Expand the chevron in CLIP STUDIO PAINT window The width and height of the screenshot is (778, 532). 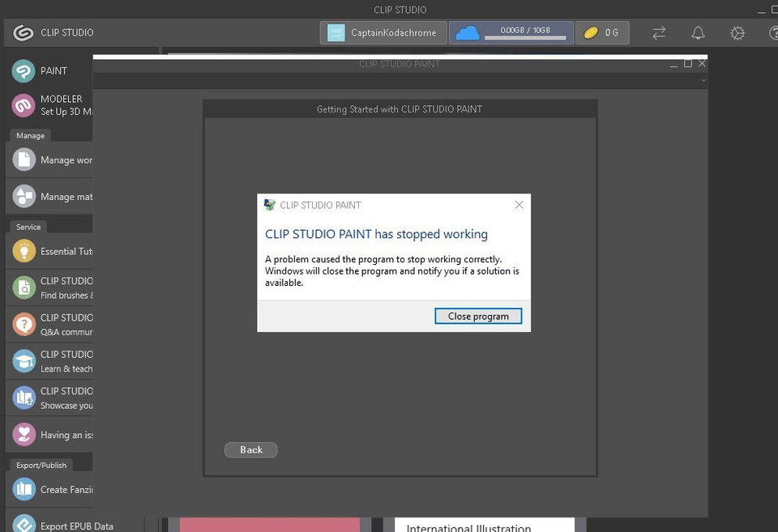coord(703,80)
